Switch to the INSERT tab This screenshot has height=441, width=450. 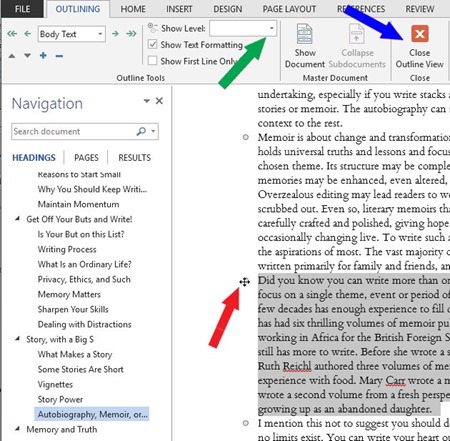[x=179, y=9]
